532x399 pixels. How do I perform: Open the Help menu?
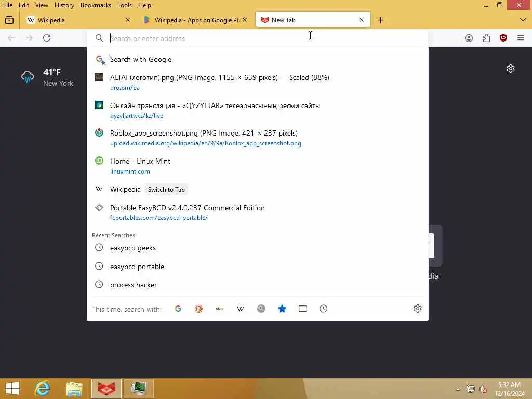pos(144,5)
